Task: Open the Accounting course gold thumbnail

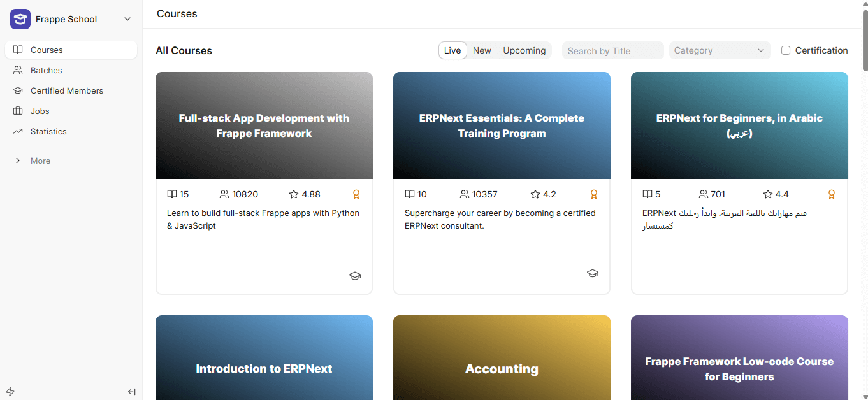Action: [x=502, y=357]
